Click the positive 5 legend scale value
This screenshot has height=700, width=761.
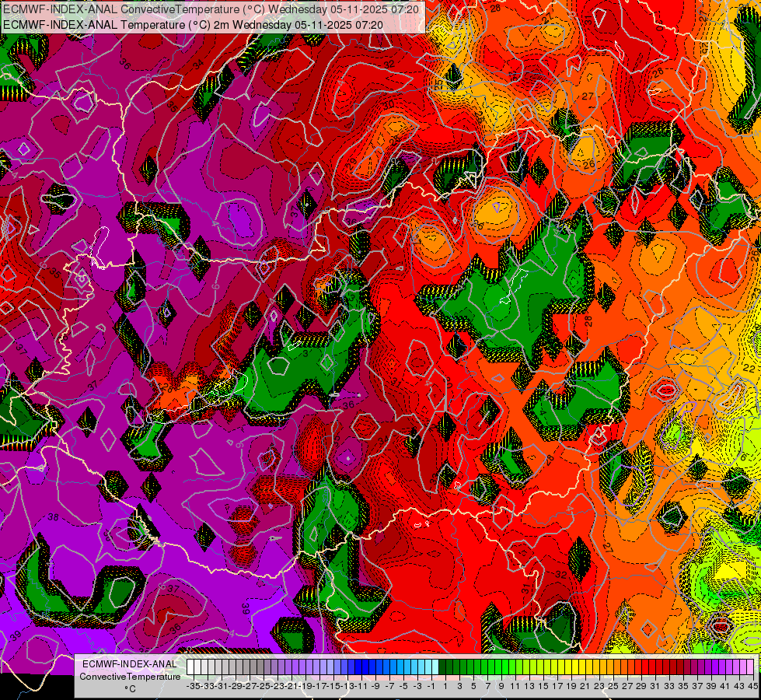point(473,686)
